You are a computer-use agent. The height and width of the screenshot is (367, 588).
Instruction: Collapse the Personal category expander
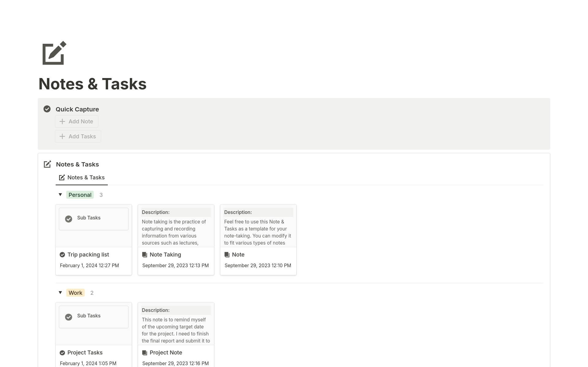coord(60,194)
